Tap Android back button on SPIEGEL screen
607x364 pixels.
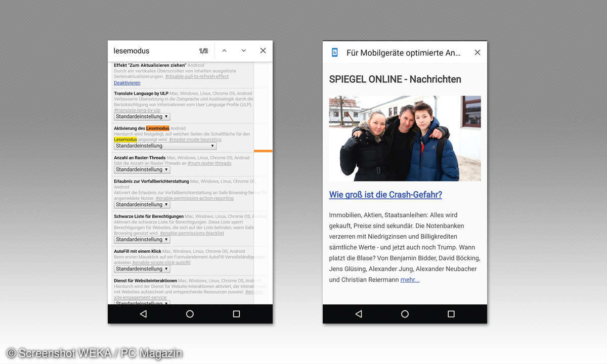(358, 314)
